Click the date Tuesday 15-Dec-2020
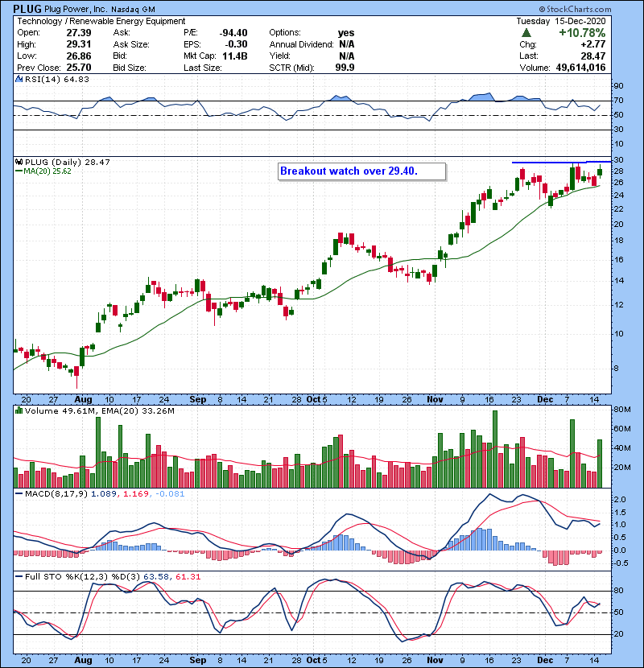 tap(561, 21)
